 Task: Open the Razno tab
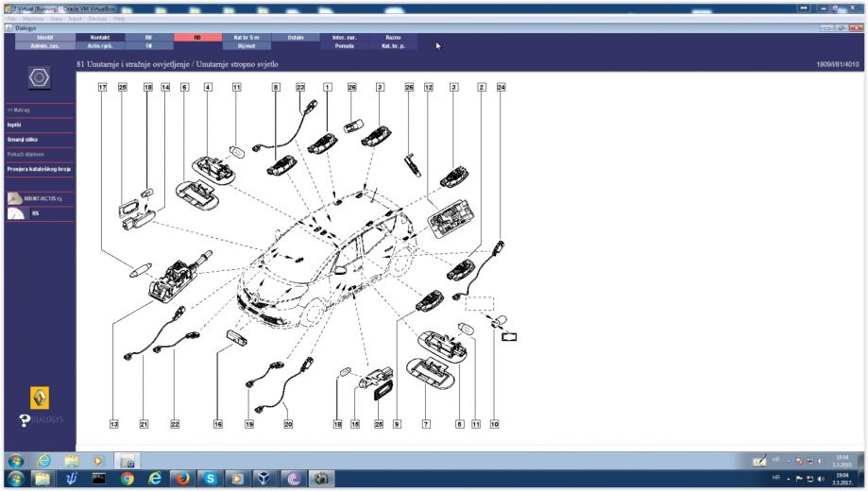tap(393, 37)
